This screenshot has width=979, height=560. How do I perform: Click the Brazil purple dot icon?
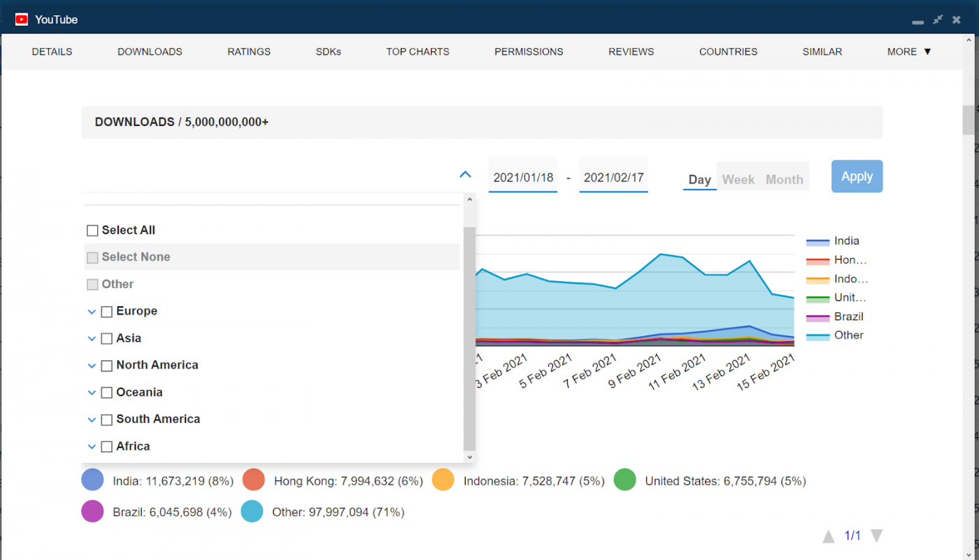click(92, 511)
